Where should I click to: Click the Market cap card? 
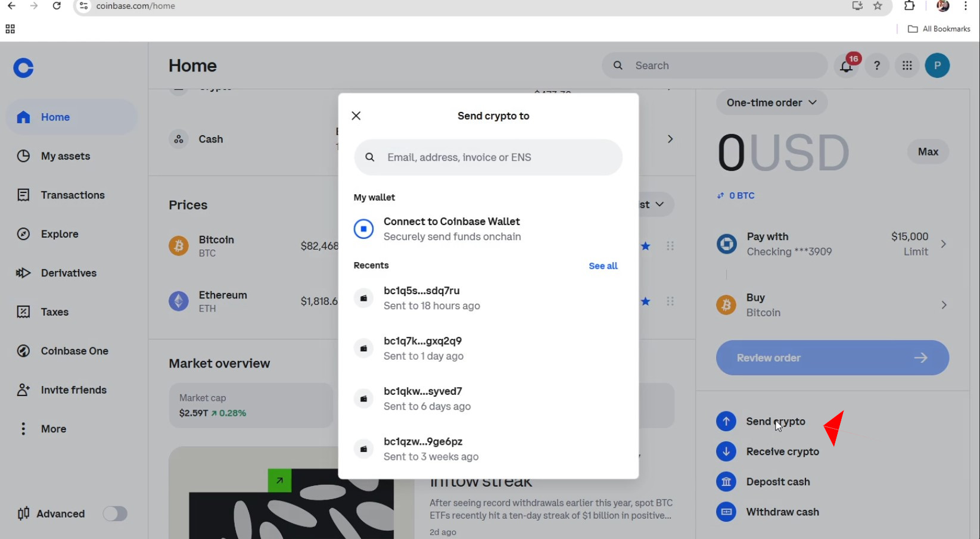coord(251,406)
